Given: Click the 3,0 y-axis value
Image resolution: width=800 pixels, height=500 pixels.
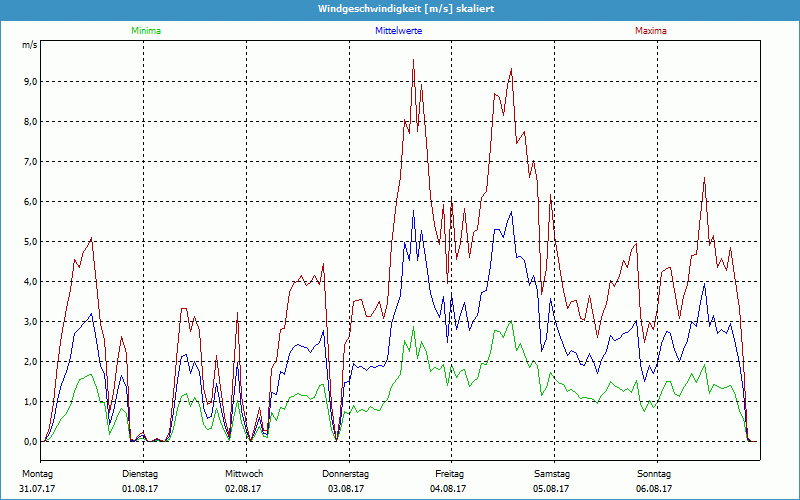Looking at the screenshot, I should (31, 321).
